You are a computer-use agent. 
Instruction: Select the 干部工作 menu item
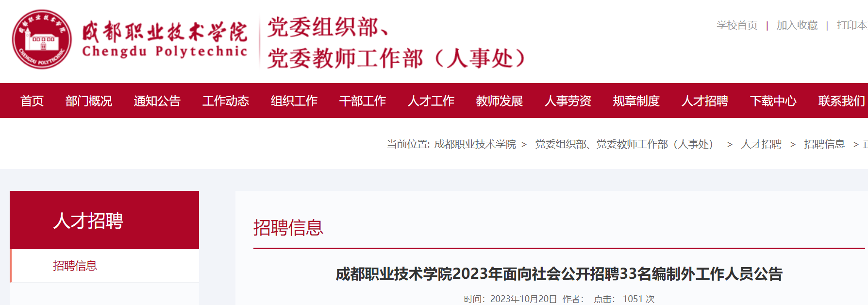coord(363,101)
